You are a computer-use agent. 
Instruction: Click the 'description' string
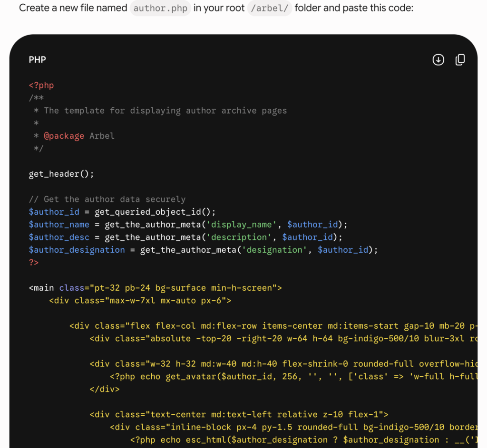pos(239,238)
